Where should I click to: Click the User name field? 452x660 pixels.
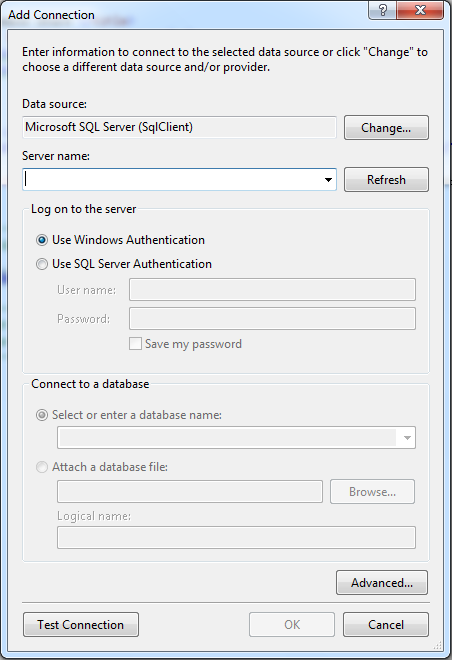(272, 290)
